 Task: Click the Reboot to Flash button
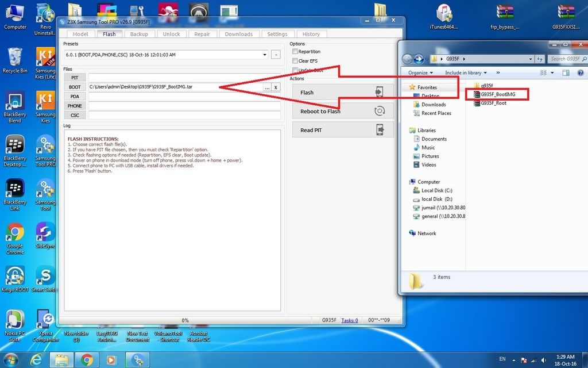coord(343,111)
